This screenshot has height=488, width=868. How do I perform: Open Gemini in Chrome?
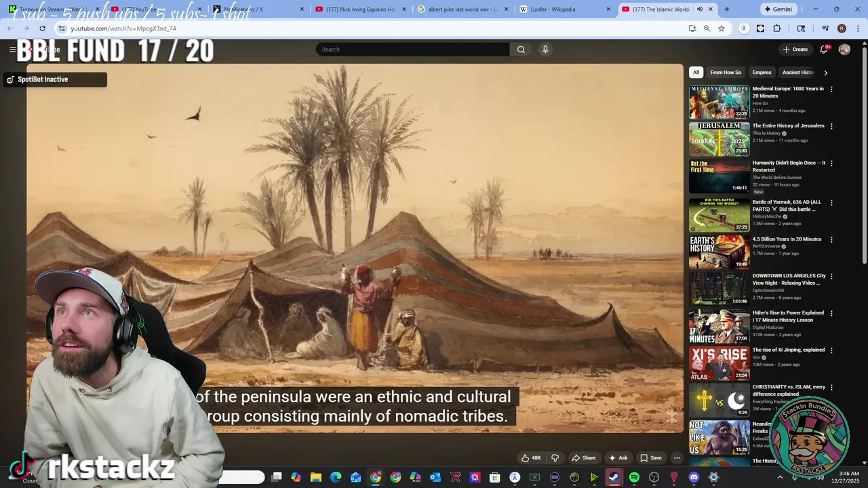coord(778,9)
